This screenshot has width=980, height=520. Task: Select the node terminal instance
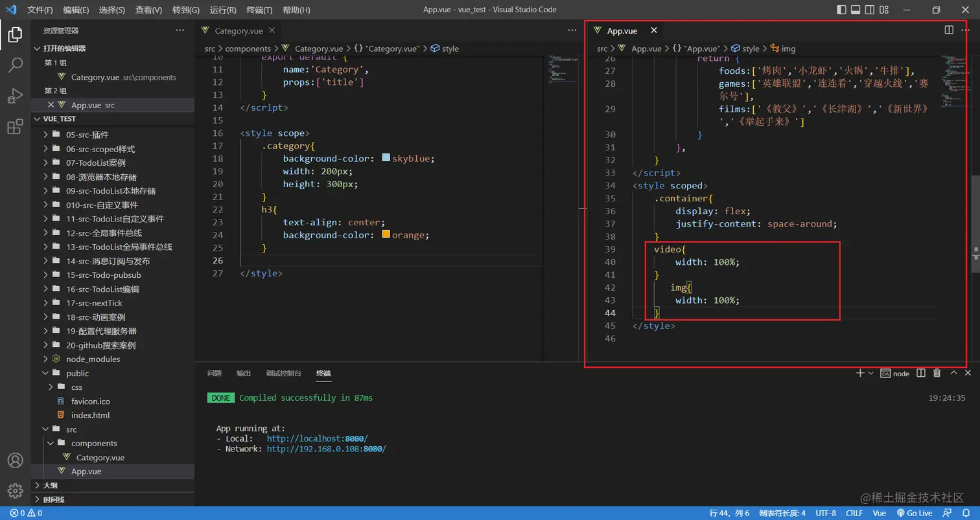pos(895,374)
